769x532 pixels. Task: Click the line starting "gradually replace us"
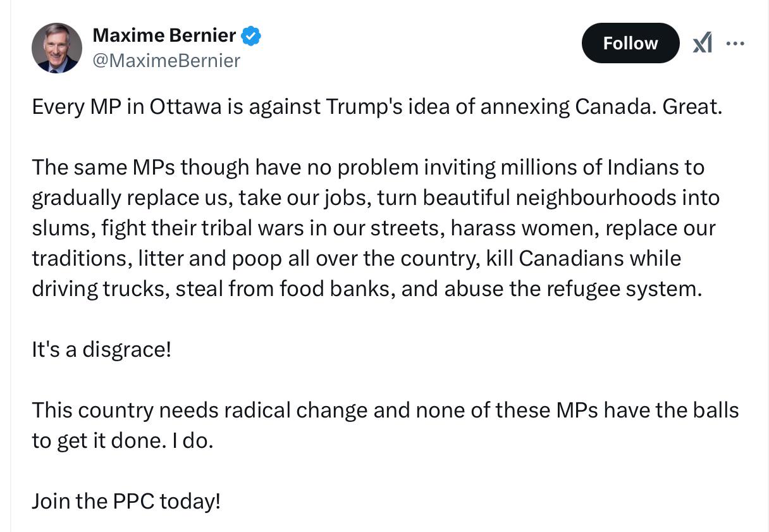376,197
